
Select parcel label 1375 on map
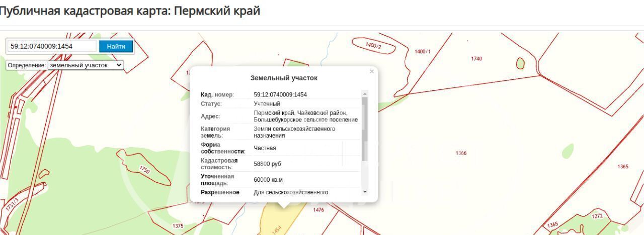pos(178,226)
